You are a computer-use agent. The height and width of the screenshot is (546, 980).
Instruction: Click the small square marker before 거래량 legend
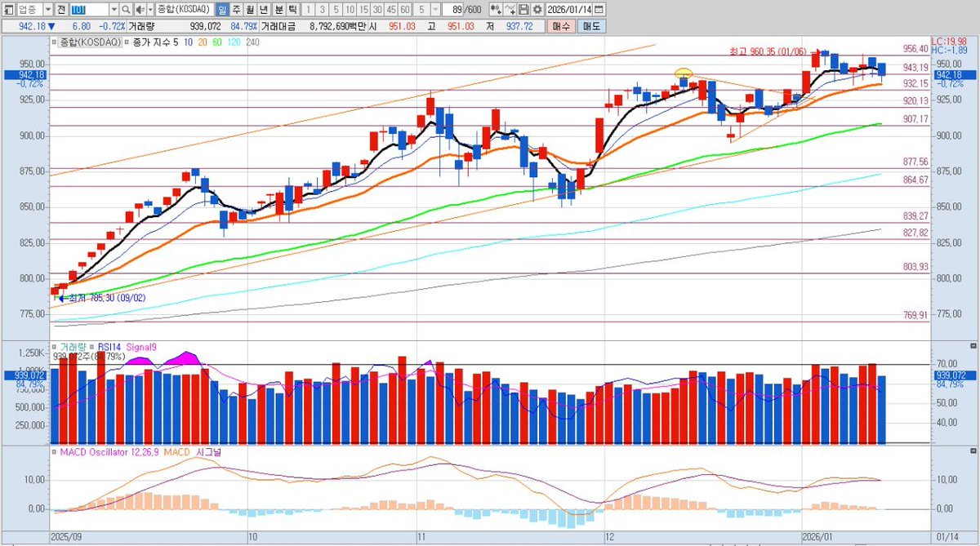coord(54,348)
